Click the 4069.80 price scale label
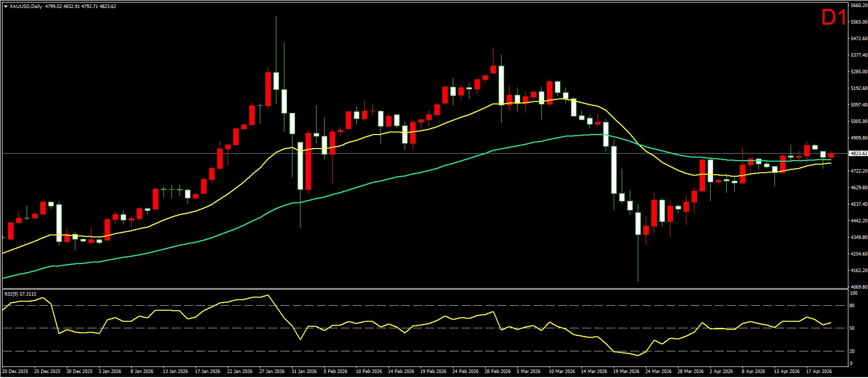 pos(859,287)
